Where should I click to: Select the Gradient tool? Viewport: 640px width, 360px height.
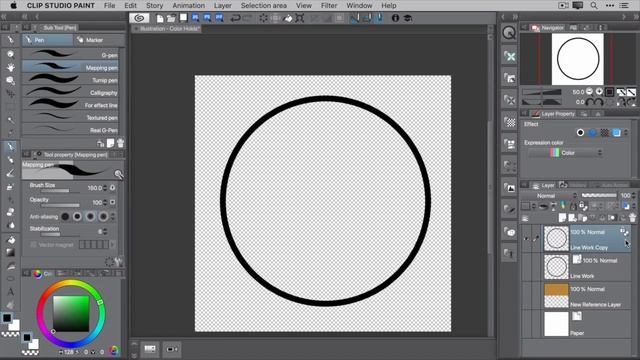(x=10, y=253)
